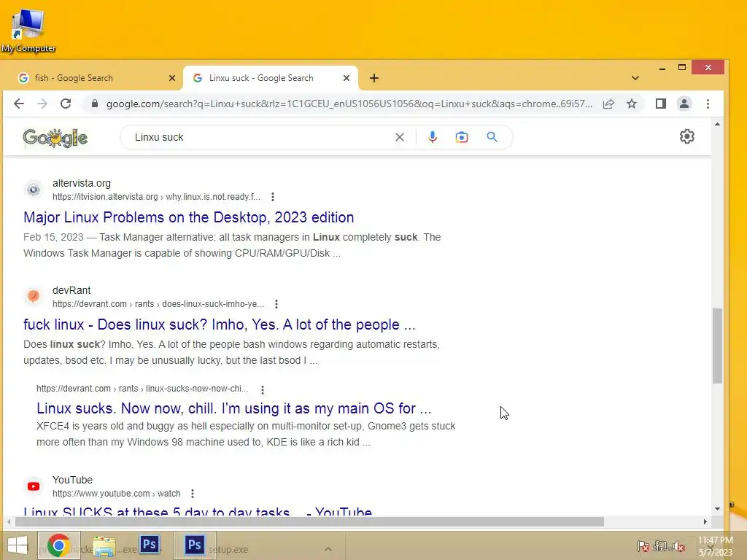
Task: Open Linux sucks. Now now, chill link
Action: (234, 408)
